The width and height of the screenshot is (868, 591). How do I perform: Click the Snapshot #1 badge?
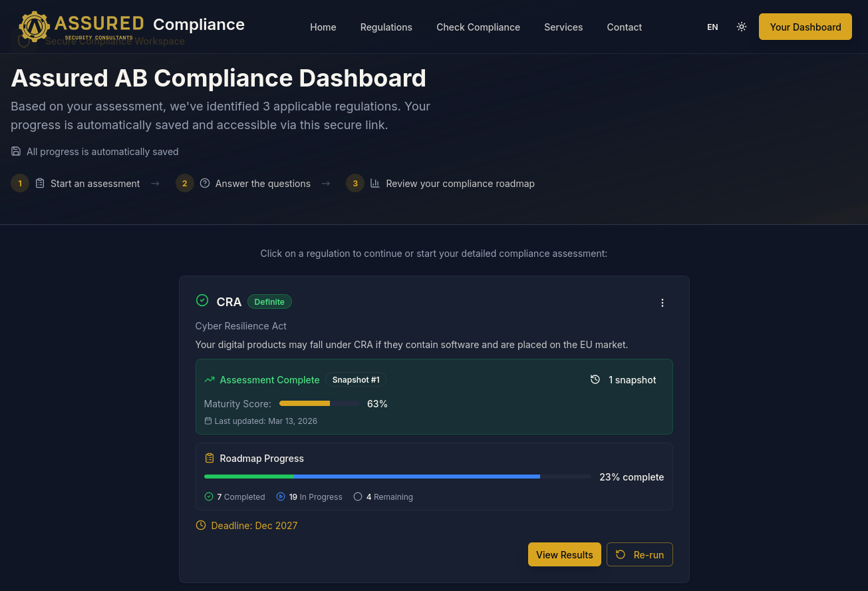pos(356,379)
